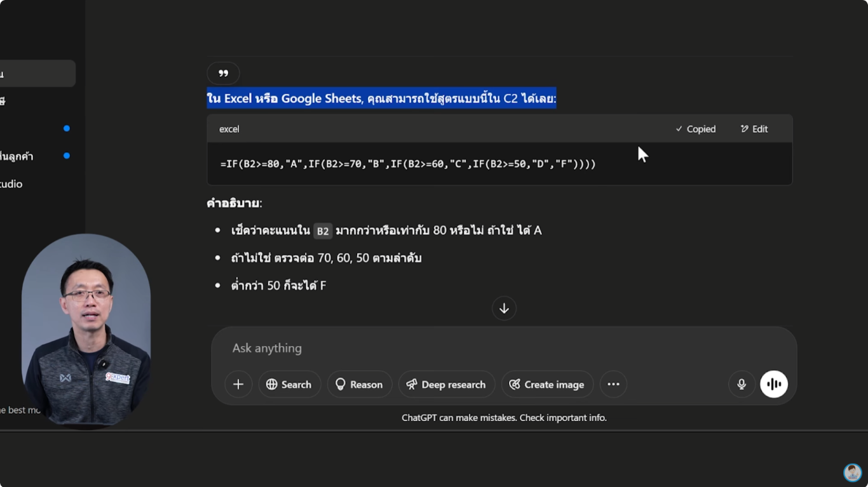Select the Reason tool icon
Screen dimensions: 868x487
[341, 384]
